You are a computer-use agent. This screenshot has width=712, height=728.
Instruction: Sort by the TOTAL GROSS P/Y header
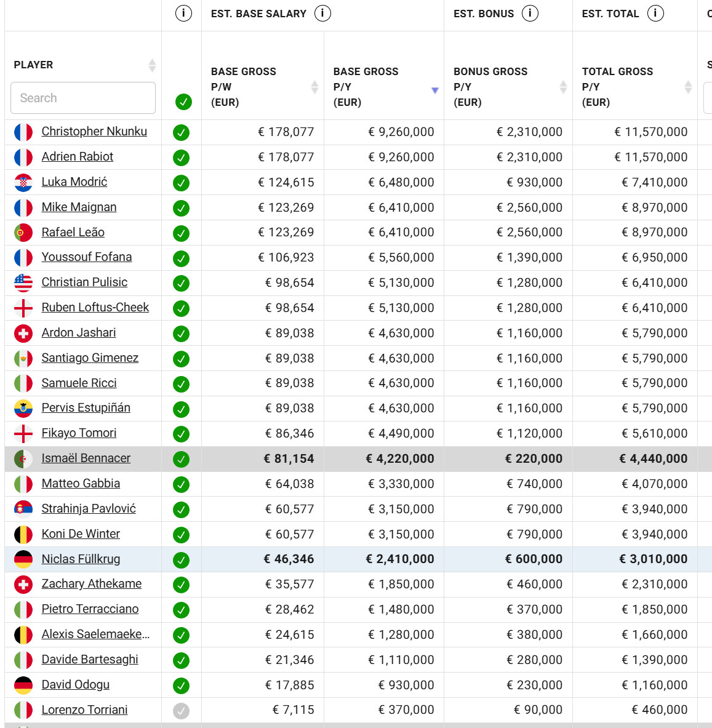pos(688,87)
